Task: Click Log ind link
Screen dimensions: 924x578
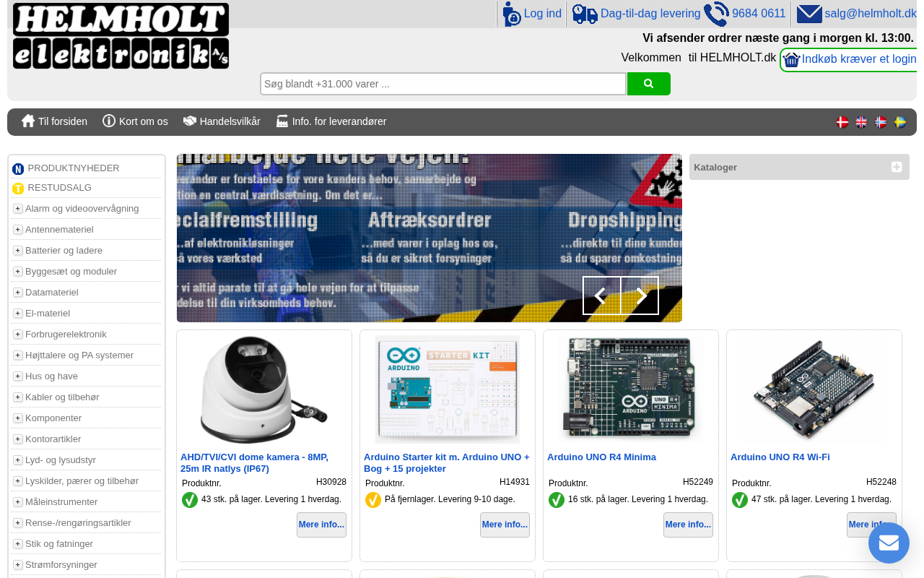Action: click(543, 14)
